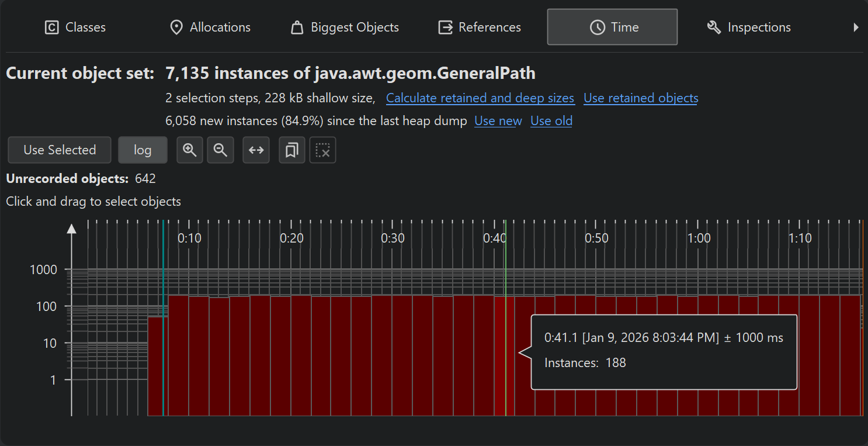
Task: Click the zoom out magnifier icon
Action: 220,150
